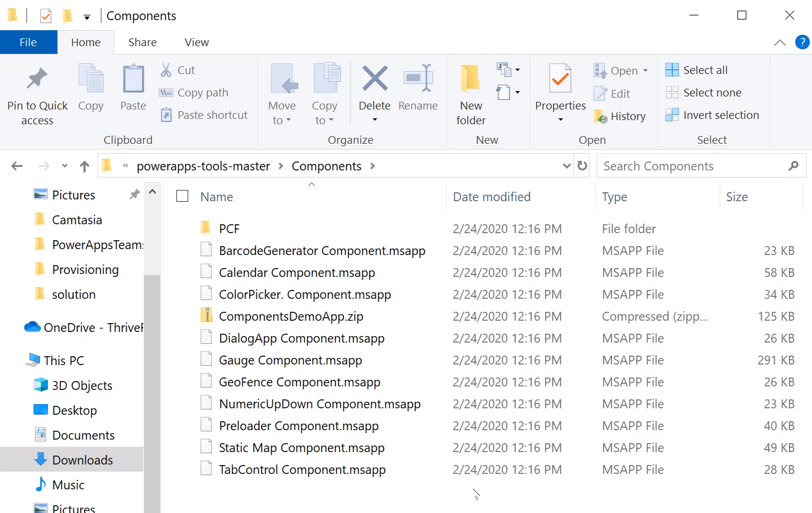Click navigation pane scroll up arrow
The width and height of the screenshot is (812, 513).
(152, 192)
